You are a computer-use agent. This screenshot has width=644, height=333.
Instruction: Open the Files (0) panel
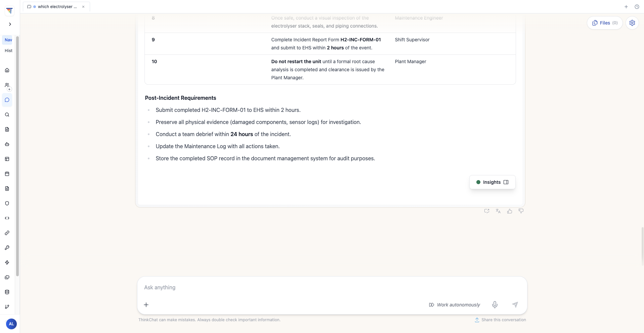coord(605,23)
